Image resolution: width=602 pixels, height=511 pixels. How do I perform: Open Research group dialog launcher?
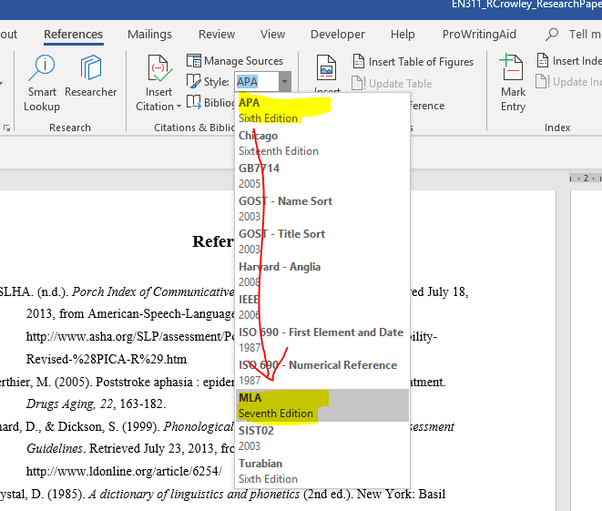[7, 127]
